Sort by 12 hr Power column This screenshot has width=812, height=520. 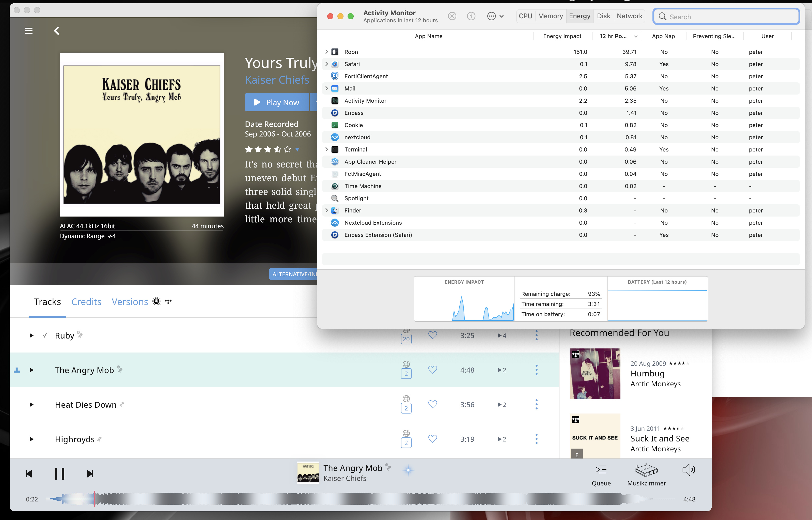[617, 36]
